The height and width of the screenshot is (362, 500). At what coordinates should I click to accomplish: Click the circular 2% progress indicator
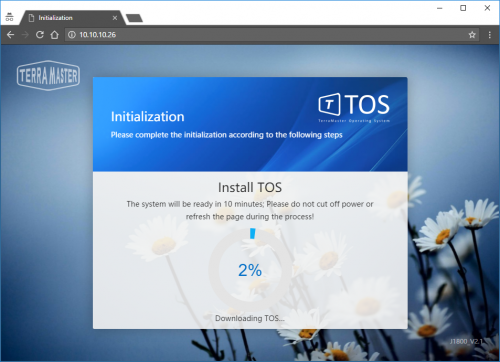pos(250,270)
